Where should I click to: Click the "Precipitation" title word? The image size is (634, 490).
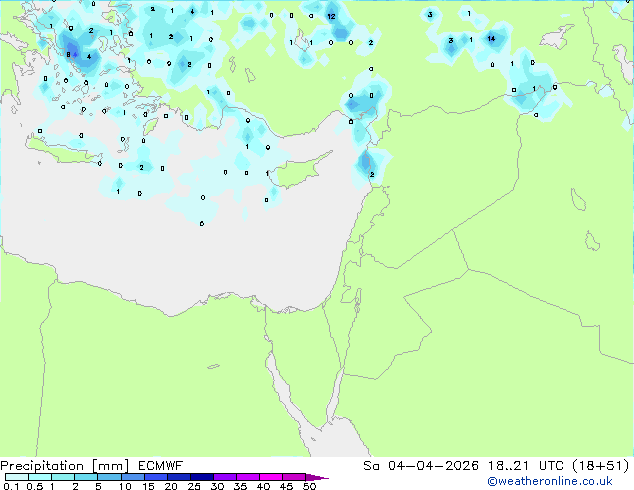coord(42,466)
